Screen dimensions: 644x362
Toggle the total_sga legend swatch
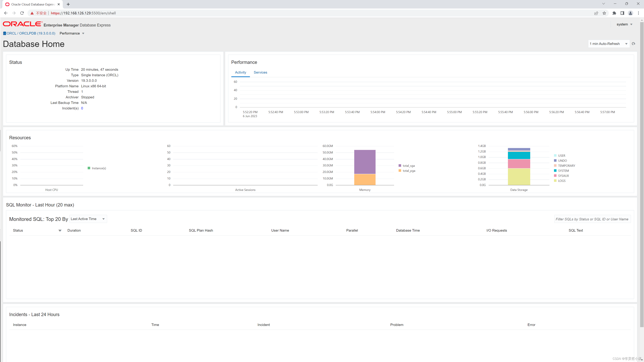400,166
